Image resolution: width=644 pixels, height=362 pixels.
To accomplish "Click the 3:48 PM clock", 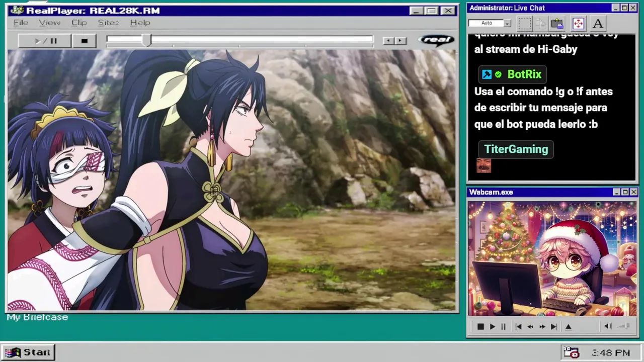I will [611, 353].
